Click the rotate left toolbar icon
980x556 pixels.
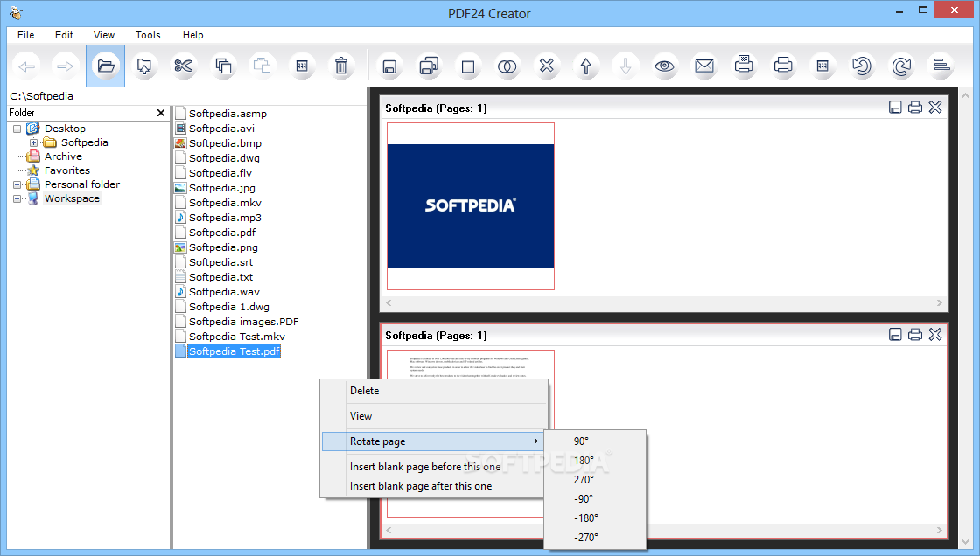coord(862,66)
